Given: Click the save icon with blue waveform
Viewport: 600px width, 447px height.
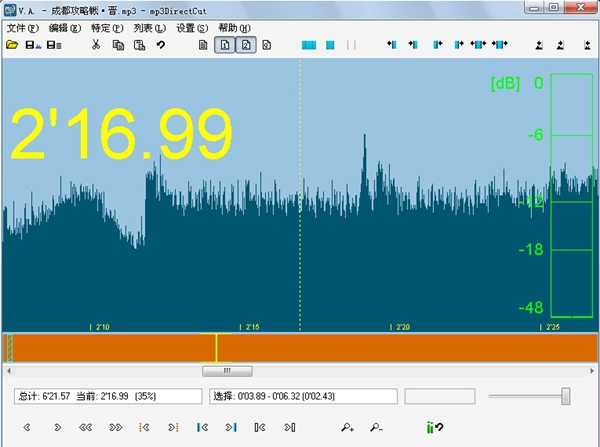Looking at the screenshot, I should 33,45.
